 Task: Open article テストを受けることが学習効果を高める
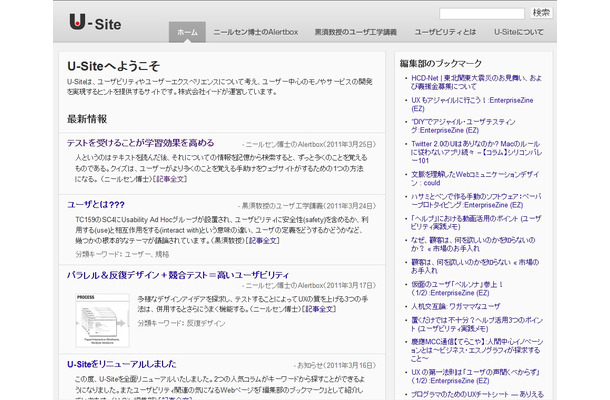pos(140,143)
